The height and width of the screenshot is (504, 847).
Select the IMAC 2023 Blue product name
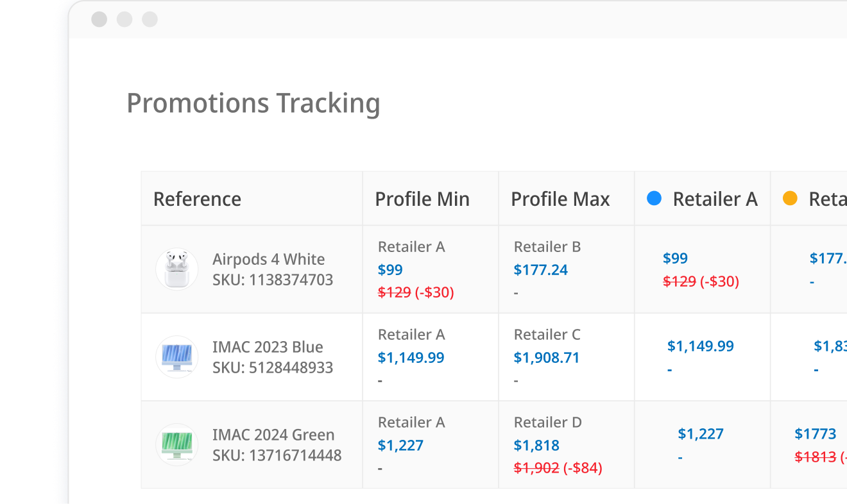[268, 347]
